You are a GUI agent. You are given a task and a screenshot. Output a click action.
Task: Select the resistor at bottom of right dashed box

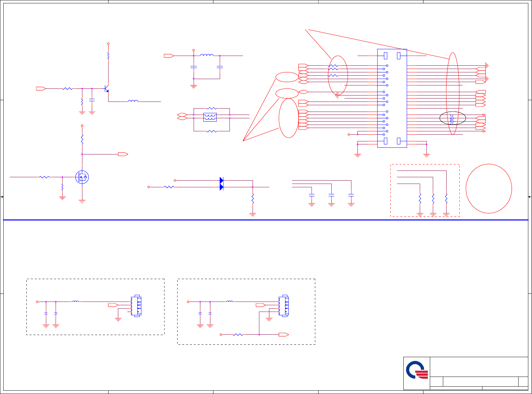click(x=238, y=334)
